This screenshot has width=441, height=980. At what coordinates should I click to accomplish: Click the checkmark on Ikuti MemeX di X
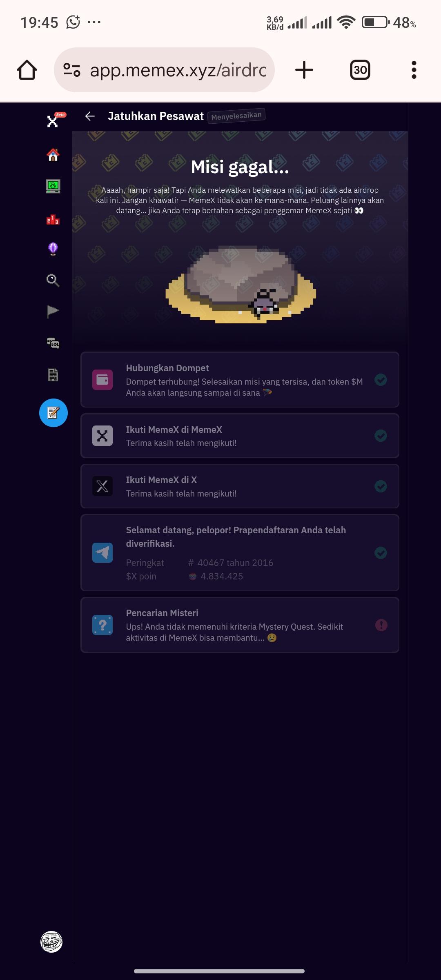[381, 486]
